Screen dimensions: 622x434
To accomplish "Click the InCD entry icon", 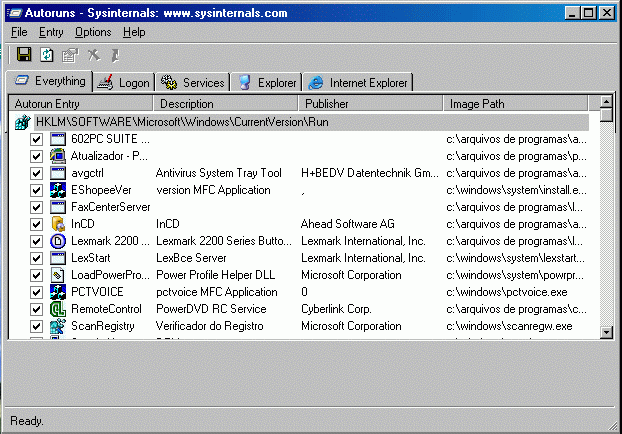I will click(58, 224).
